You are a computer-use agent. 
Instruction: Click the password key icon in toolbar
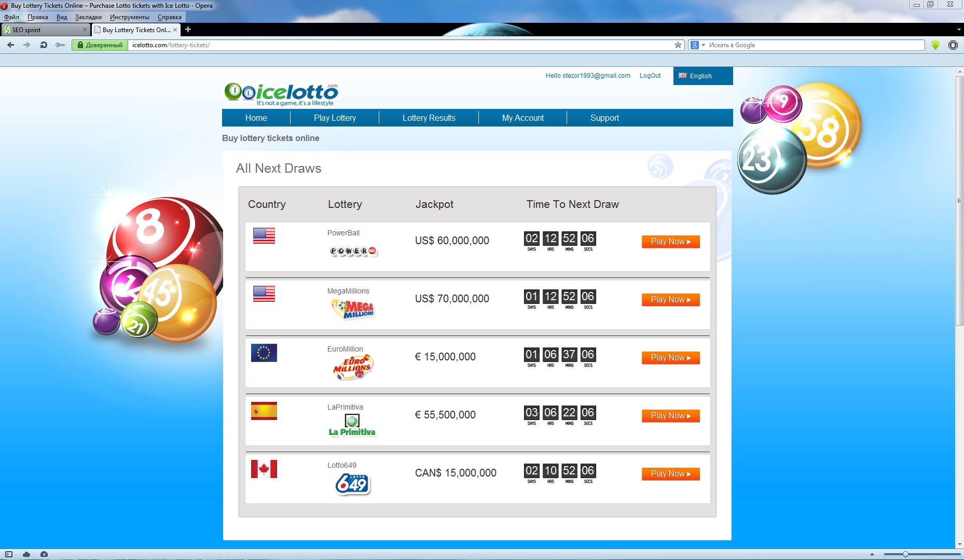pyautogui.click(x=60, y=45)
